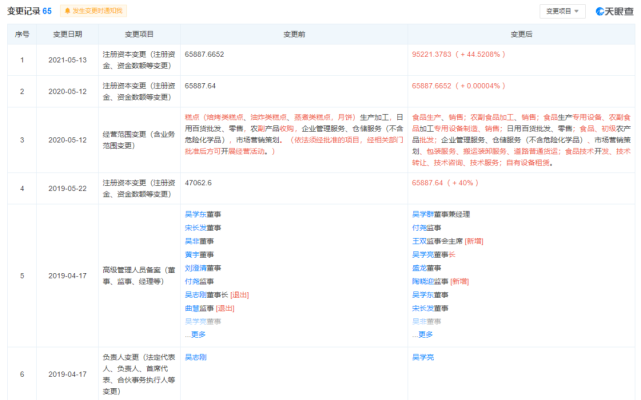
Task: Select the 2020-05-12 date in row 3
Action: [x=67, y=140]
